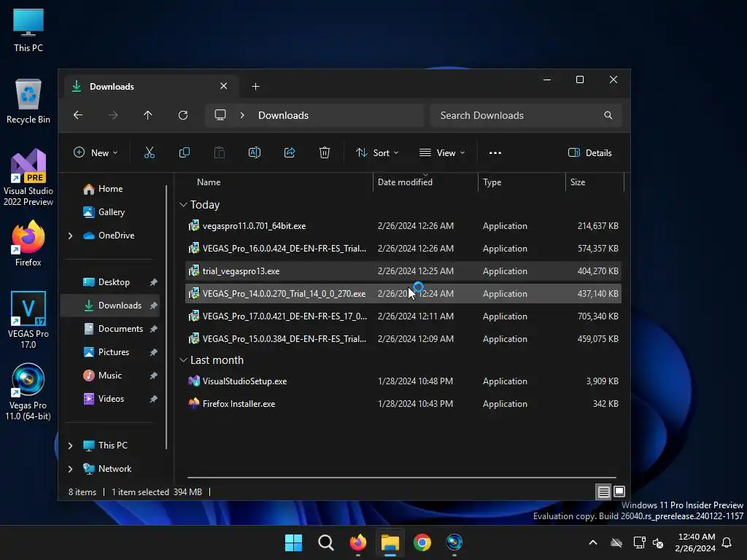Viewport: 747px width, 560px height.
Task: Select VEGAS_Pro_16.0.0.424 trial installer
Action: (403, 249)
